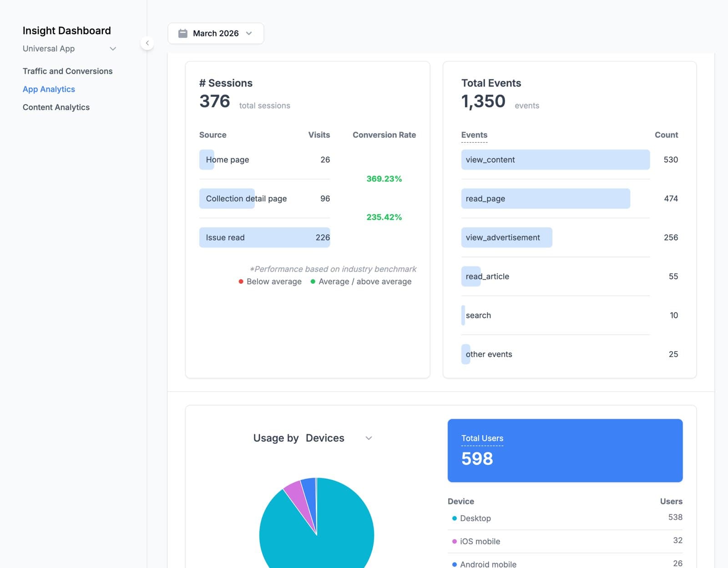Screen dimensions: 728x568
Task: Click the calendar icon beside March 2026
Action: [x=183, y=33]
